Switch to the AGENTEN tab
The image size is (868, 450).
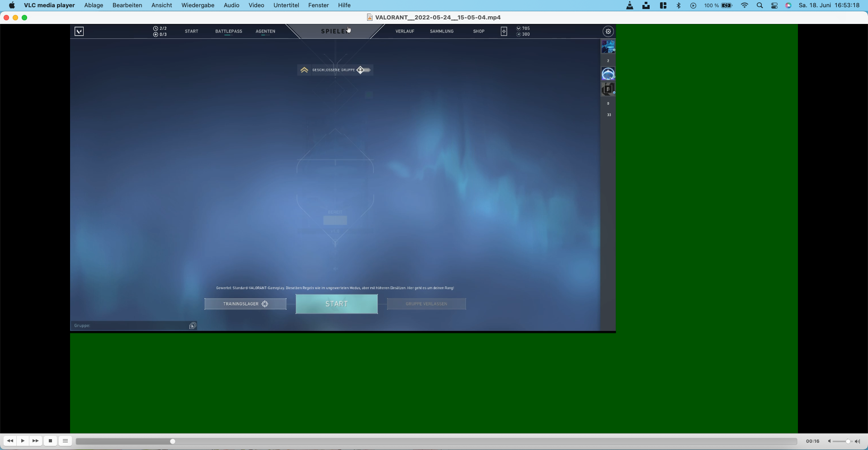pos(265,31)
